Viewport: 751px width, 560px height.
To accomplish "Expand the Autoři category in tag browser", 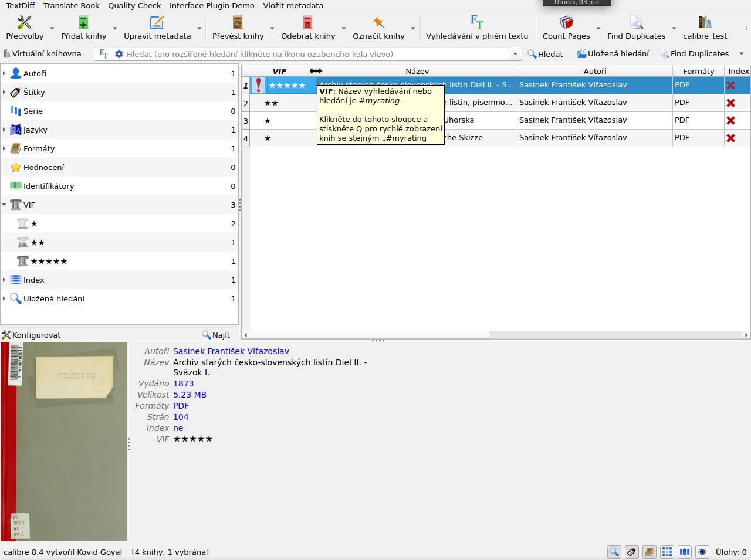I will (4, 73).
